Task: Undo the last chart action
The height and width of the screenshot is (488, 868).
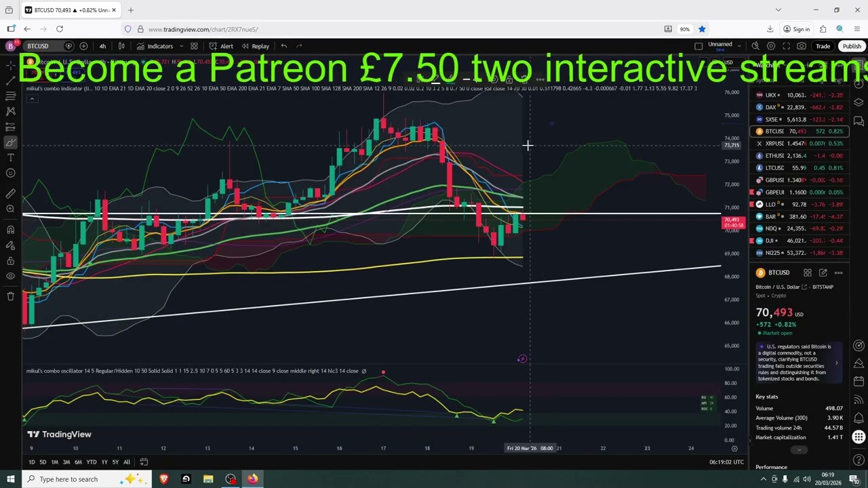Action: 284,46
